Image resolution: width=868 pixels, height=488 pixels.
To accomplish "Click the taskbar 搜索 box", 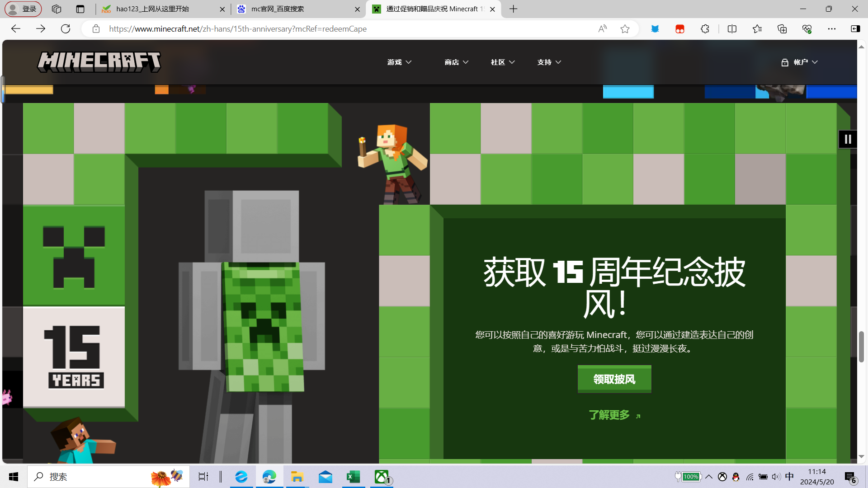I will 108,477.
